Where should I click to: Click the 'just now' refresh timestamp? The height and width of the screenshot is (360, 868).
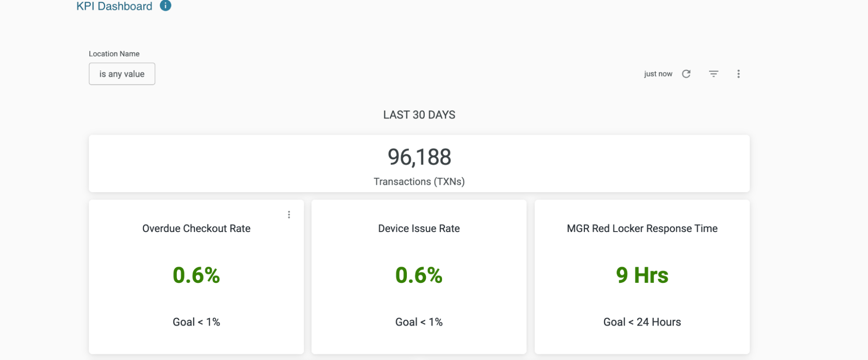pos(658,74)
